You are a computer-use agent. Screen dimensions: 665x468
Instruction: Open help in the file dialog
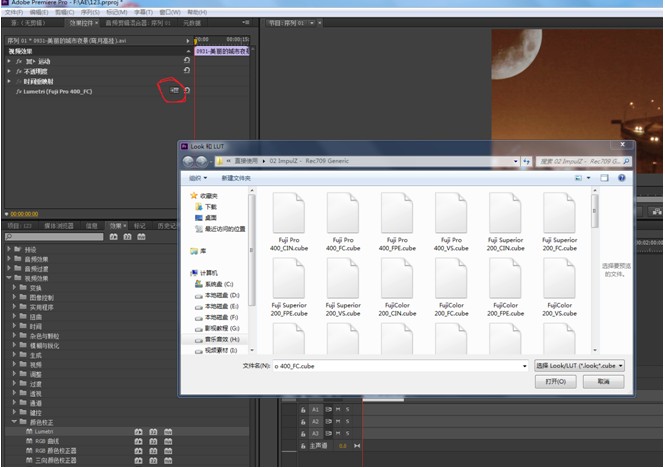tap(621, 178)
